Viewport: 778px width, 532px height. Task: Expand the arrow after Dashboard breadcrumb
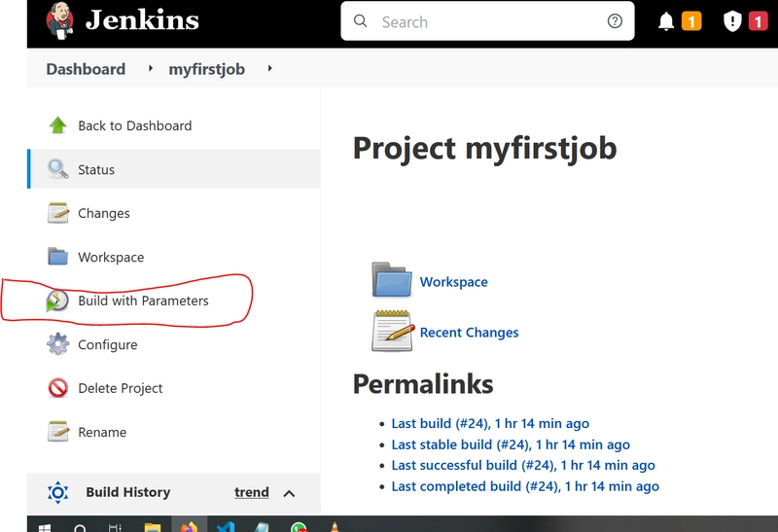(x=151, y=69)
